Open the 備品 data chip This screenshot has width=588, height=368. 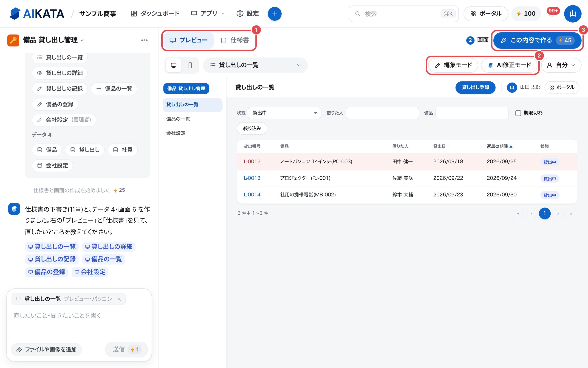click(x=47, y=150)
